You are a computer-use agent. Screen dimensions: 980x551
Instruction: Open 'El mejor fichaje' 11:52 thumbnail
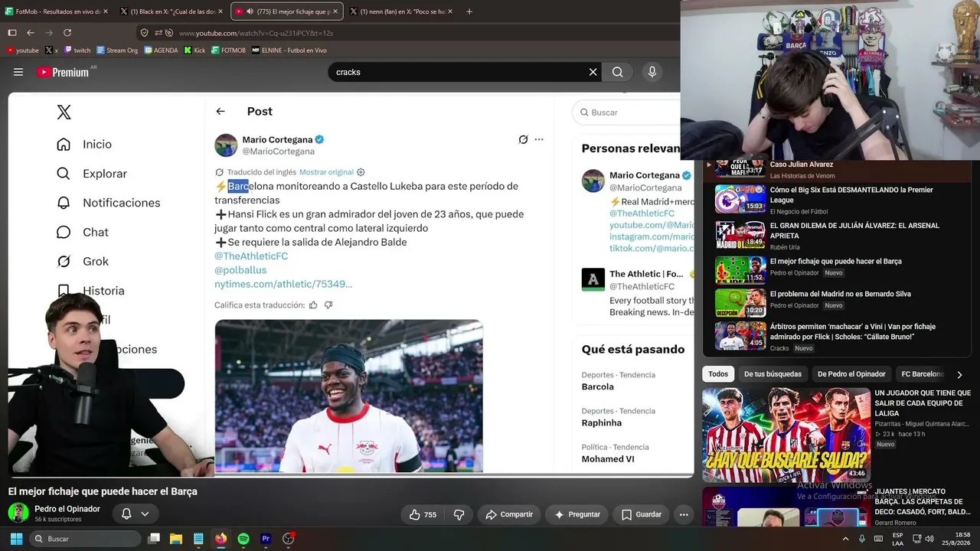740,269
